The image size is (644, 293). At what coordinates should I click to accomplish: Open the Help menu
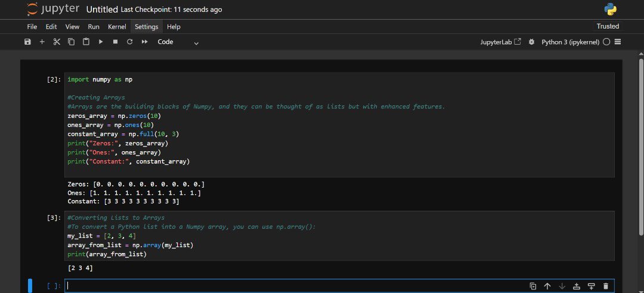point(174,27)
